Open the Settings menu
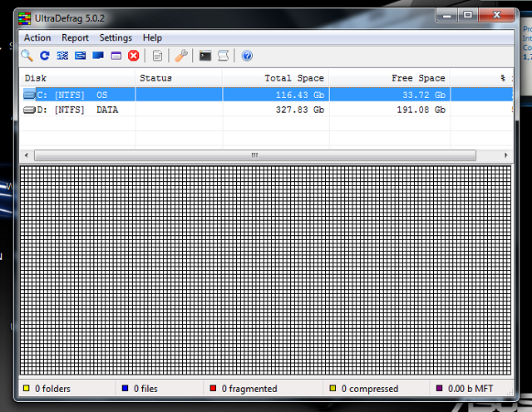 coord(116,37)
